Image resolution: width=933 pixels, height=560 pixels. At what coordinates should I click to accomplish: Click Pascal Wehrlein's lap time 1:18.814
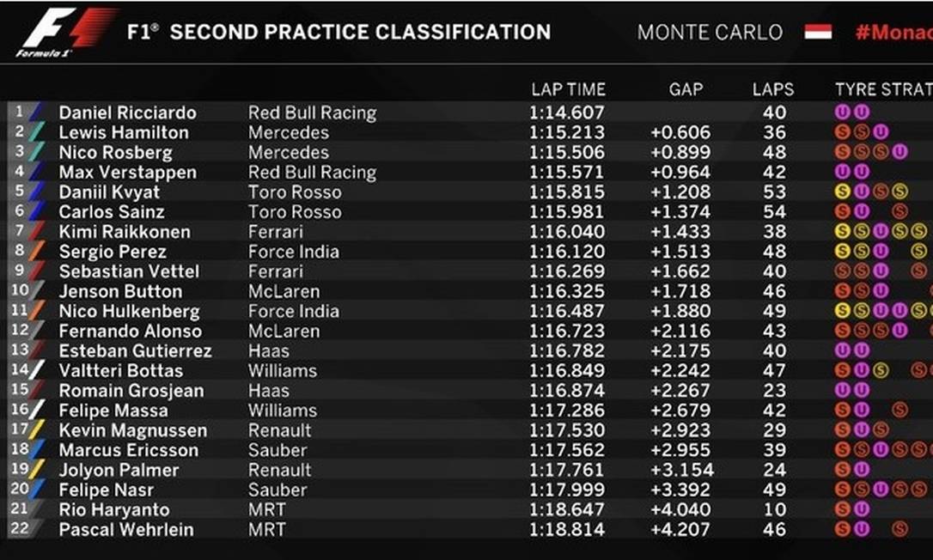pos(567,529)
